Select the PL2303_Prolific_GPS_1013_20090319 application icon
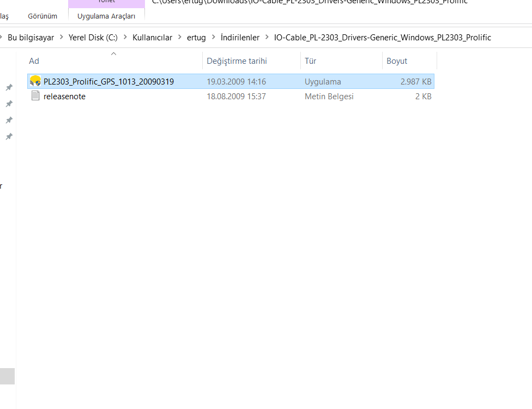The image size is (532, 409). [x=35, y=81]
